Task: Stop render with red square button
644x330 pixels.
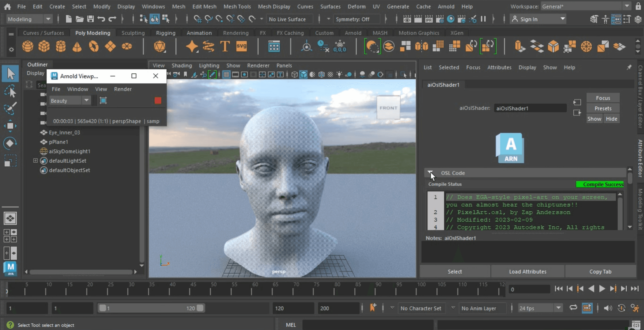Action: 158,101
